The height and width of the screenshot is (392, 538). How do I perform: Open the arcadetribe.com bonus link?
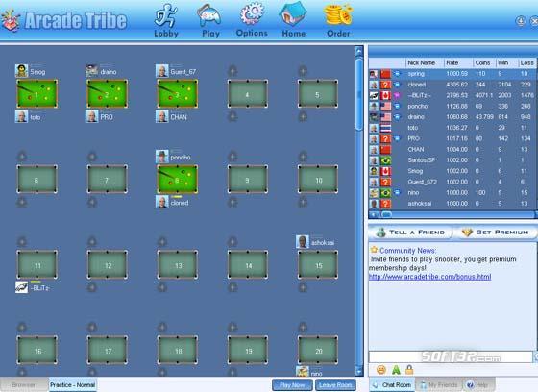coord(430,277)
